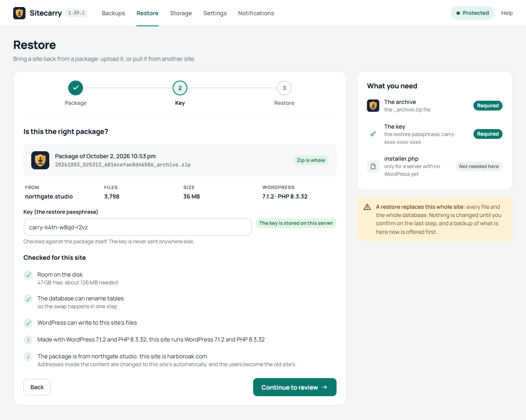This screenshot has width=526, height=420.
Task: Click the archive filename 20261003_025312_681ecefae8d4658e_archive.zip
Action: click(x=123, y=165)
